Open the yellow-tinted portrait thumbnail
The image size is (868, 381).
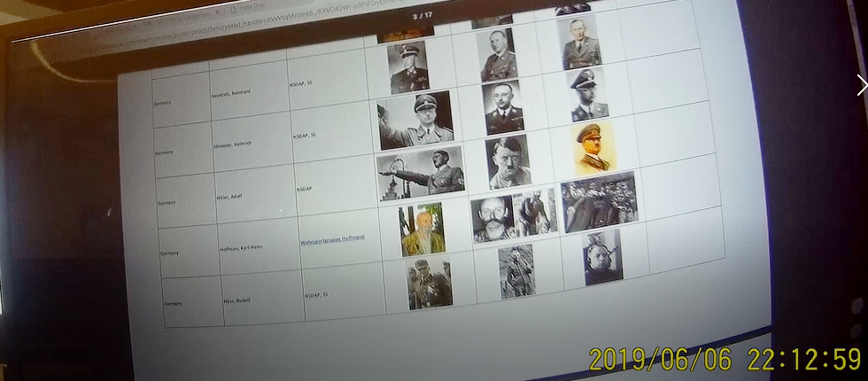(594, 149)
